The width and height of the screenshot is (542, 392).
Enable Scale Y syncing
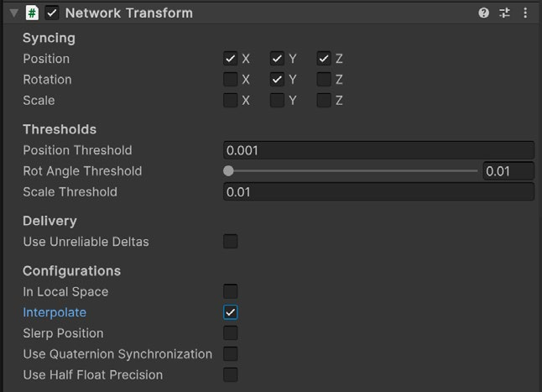click(277, 100)
